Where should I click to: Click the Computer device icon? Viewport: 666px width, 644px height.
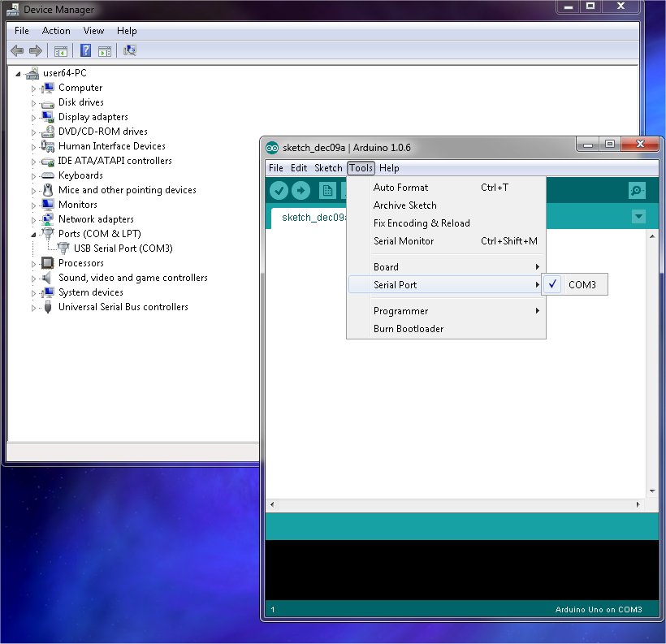(x=49, y=88)
